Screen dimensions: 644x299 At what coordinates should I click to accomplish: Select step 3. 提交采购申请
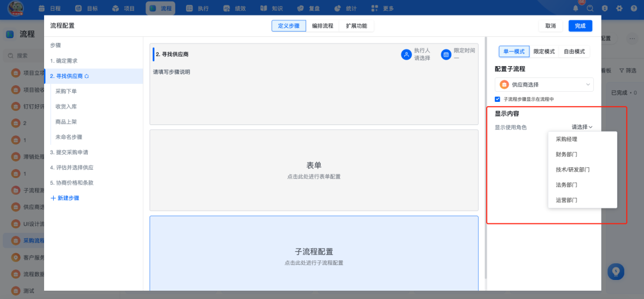tap(94, 152)
